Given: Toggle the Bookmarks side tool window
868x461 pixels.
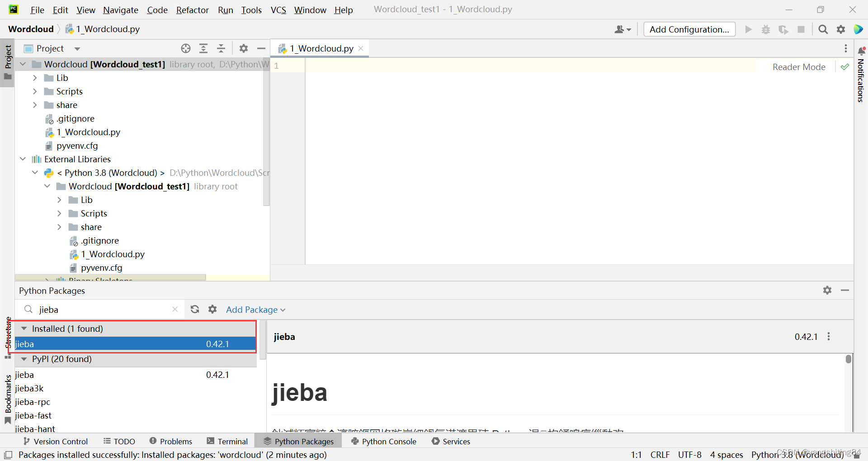Looking at the screenshot, I should click(x=8, y=400).
